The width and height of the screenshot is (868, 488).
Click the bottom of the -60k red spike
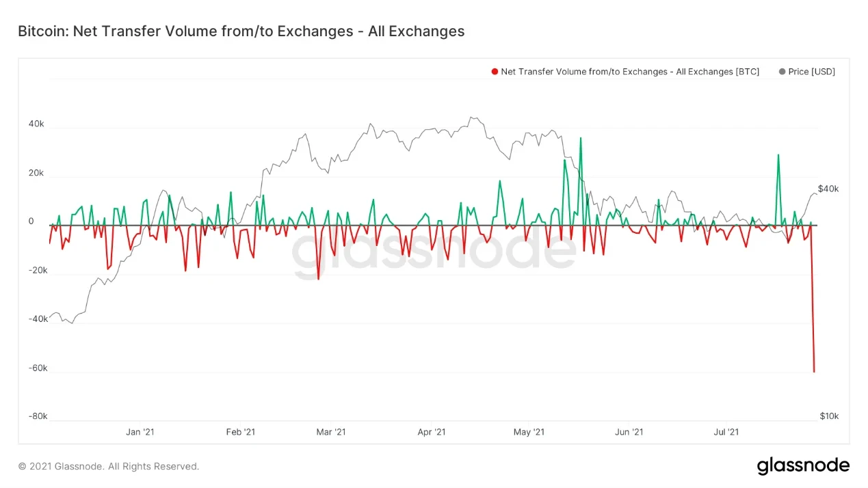(x=814, y=371)
